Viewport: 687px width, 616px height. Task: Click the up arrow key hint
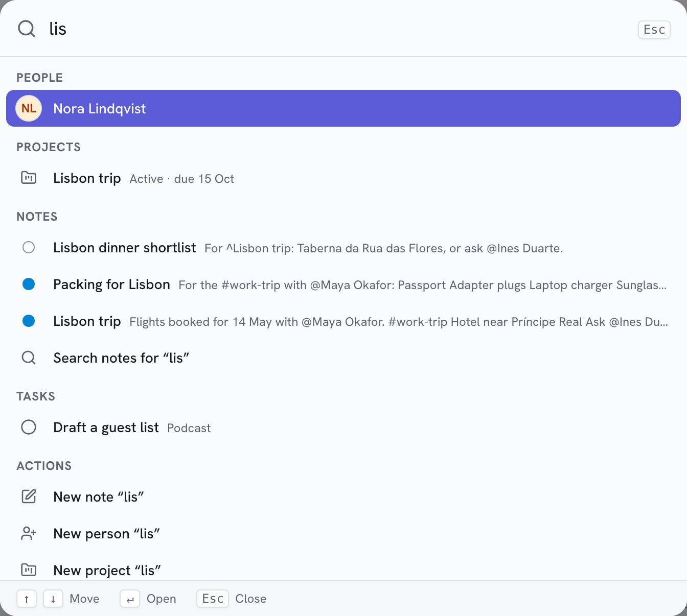click(27, 599)
